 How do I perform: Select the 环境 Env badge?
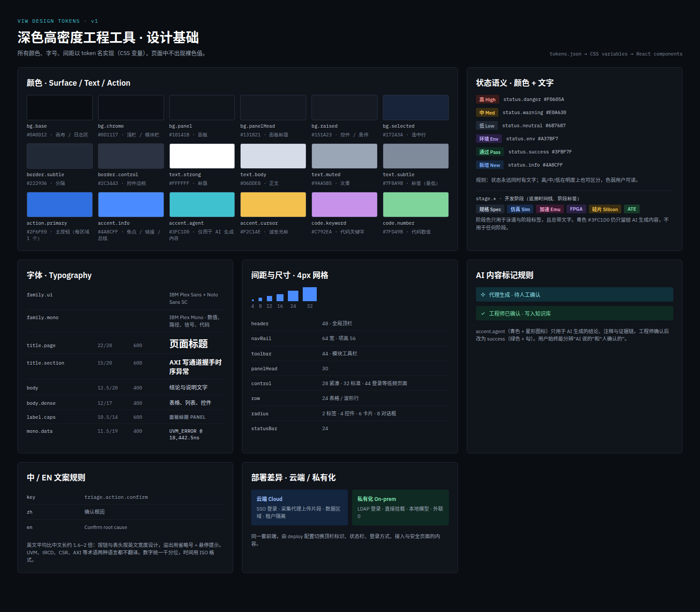click(489, 139)
